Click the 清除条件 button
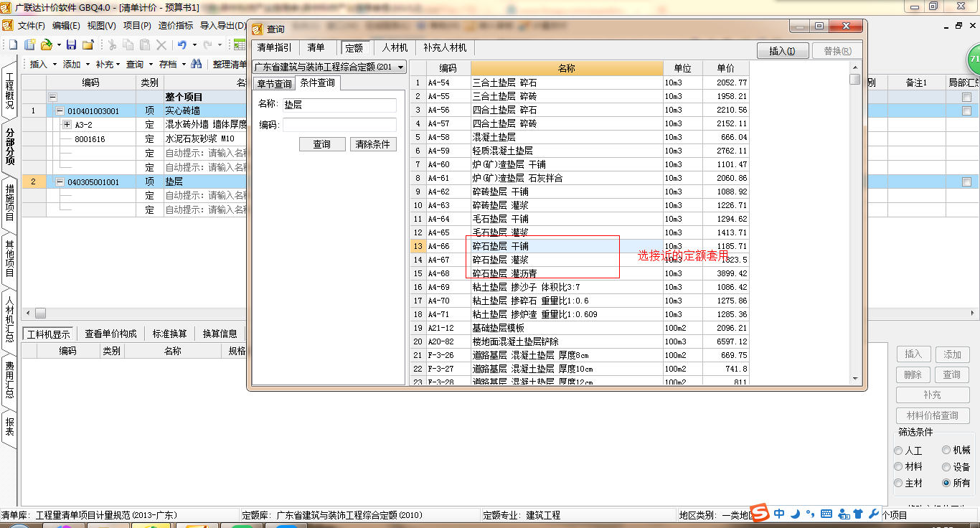The width and height of the screenshot is (980, 528). [x=373, y=144]
